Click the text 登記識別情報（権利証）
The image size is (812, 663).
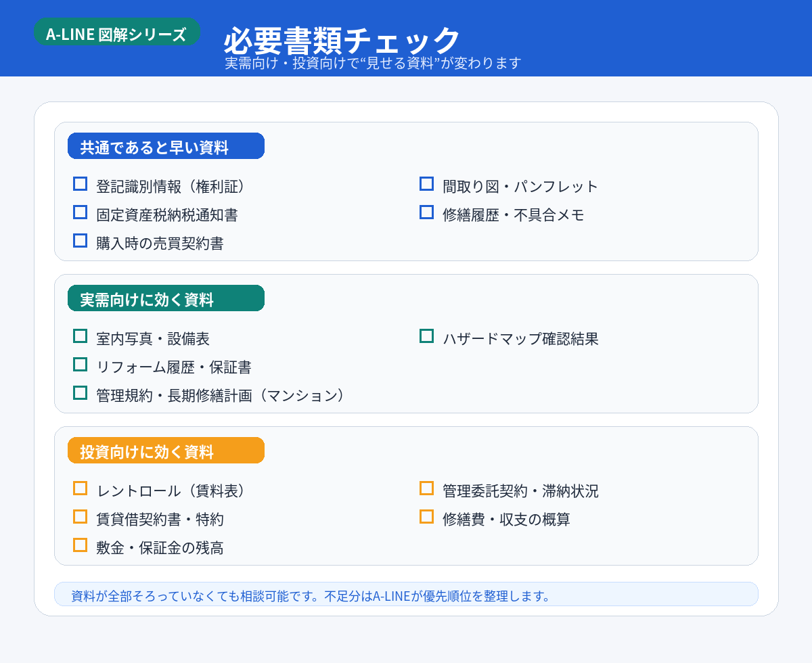click(170, 187)
